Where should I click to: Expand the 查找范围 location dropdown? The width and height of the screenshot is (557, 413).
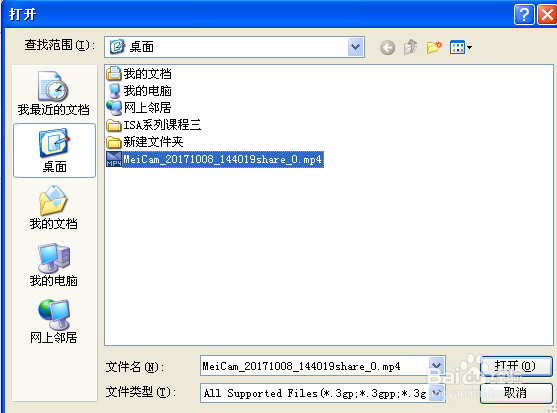(356, 47)
